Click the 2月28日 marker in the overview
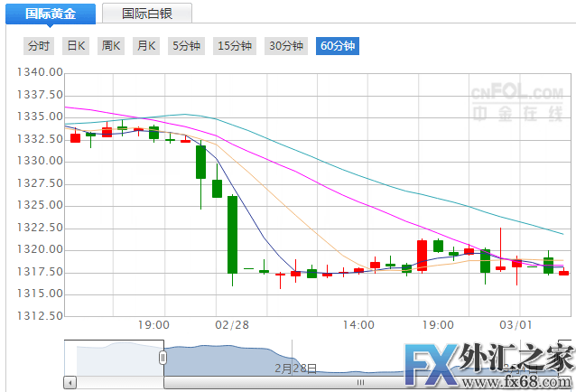The height and width of the screenshot is (392, 576). tap(295, 369)
